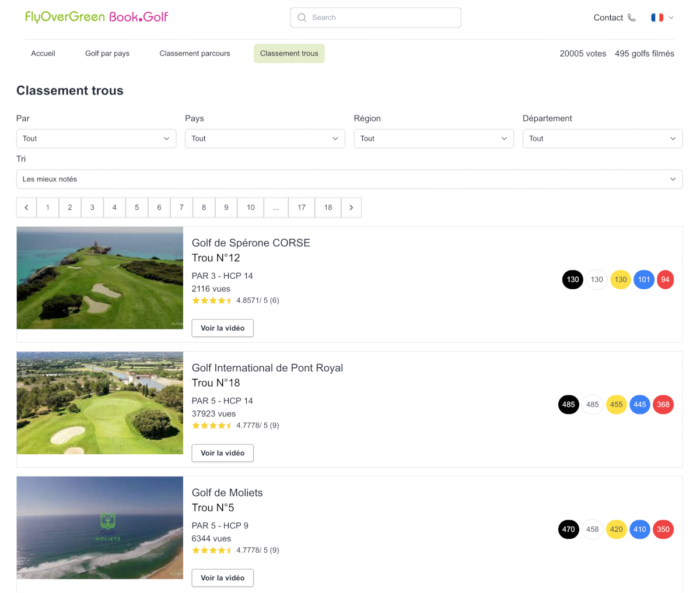
Task: Open Golf par pays menu
Action: (107, 53)
